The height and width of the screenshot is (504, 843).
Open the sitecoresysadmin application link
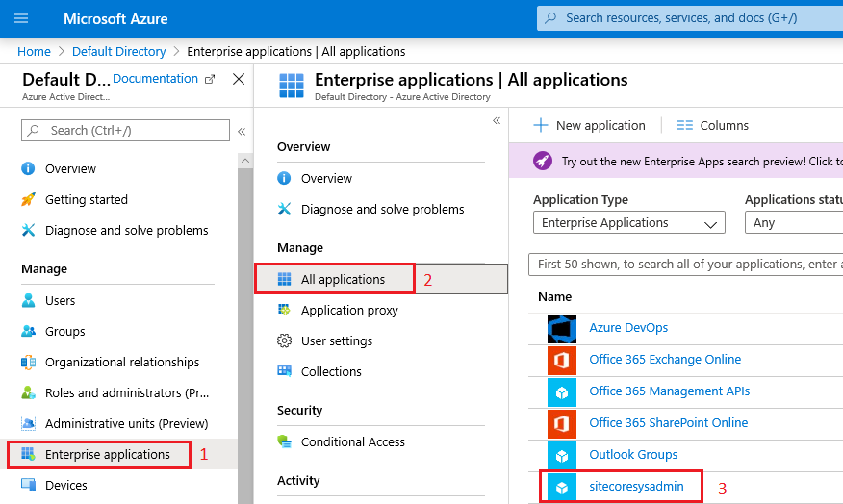tap(636, 487)
